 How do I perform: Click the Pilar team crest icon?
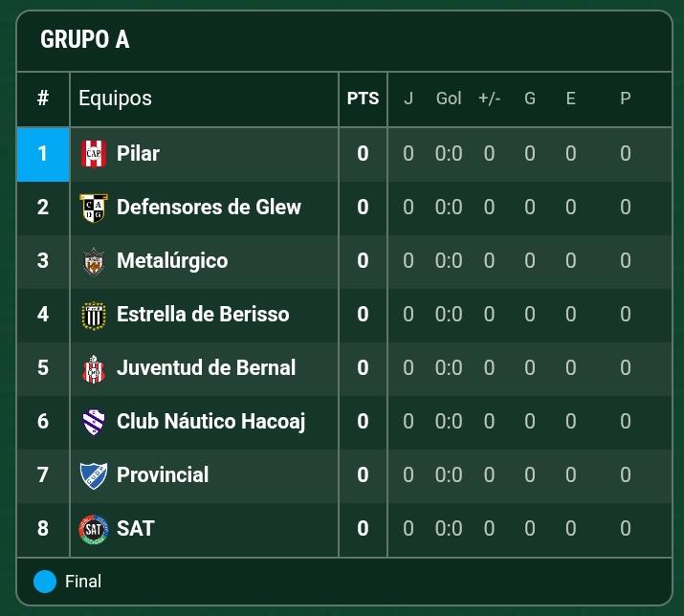click(93, 153)
